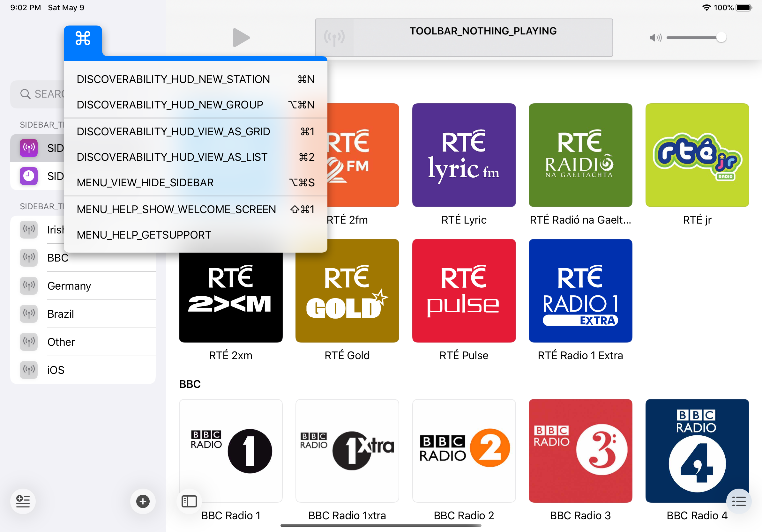
Task: Click the volume slider knob
Action: (721, 38)
